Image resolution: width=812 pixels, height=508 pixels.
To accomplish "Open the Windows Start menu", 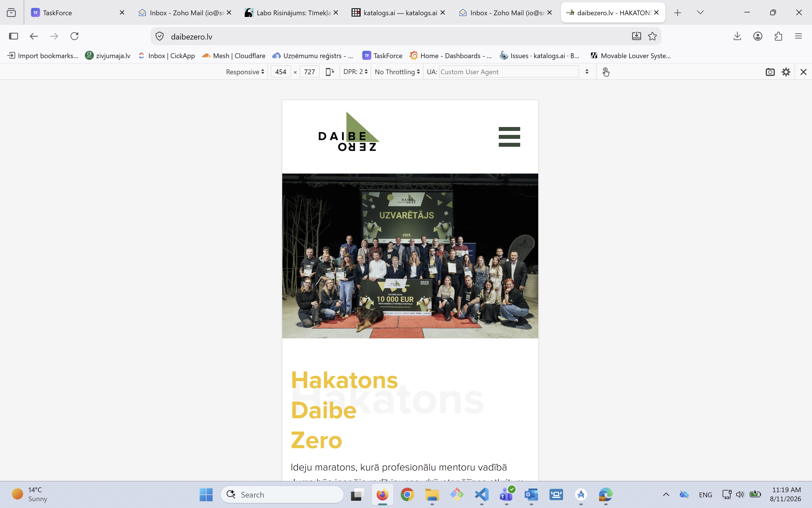I will point(206,494).
